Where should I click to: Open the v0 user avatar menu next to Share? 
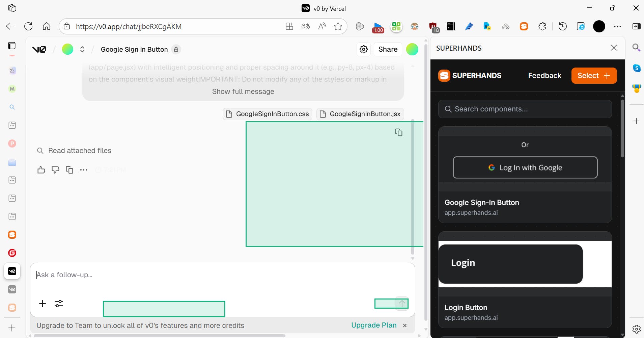tap(412, 49)
